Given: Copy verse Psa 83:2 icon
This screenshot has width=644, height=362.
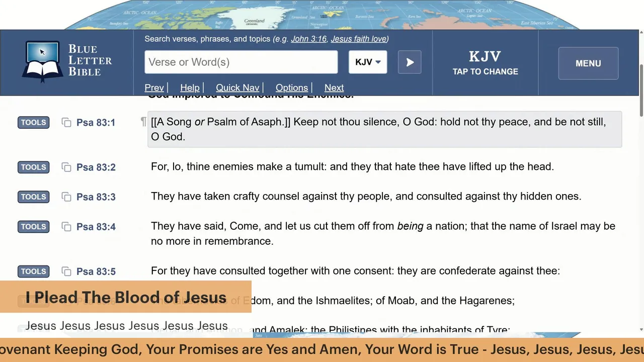Looking at the screenshot, I should [x=66, y=167].
